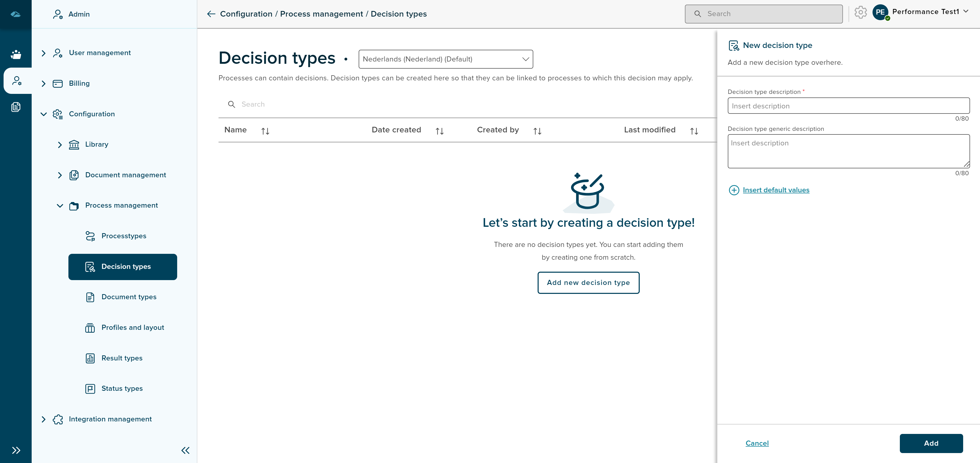Collapse the Configuration section
The height and width of the screenshot is (463, 980).
click(43, 114)
